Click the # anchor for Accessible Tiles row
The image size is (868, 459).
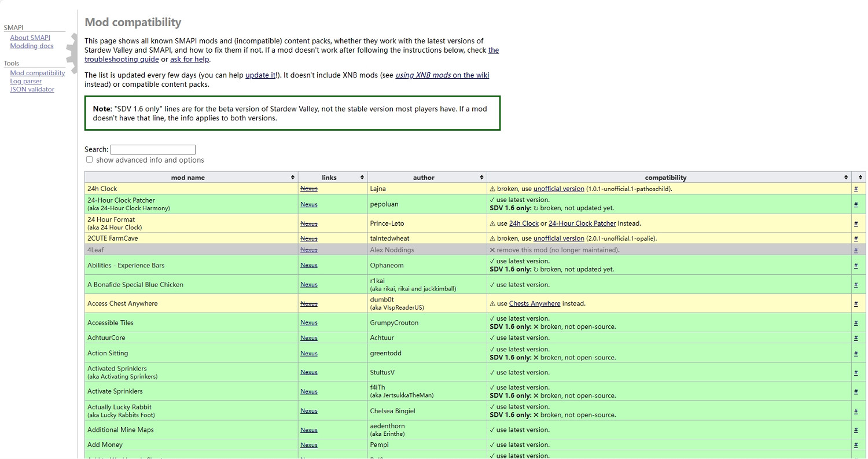856,323
